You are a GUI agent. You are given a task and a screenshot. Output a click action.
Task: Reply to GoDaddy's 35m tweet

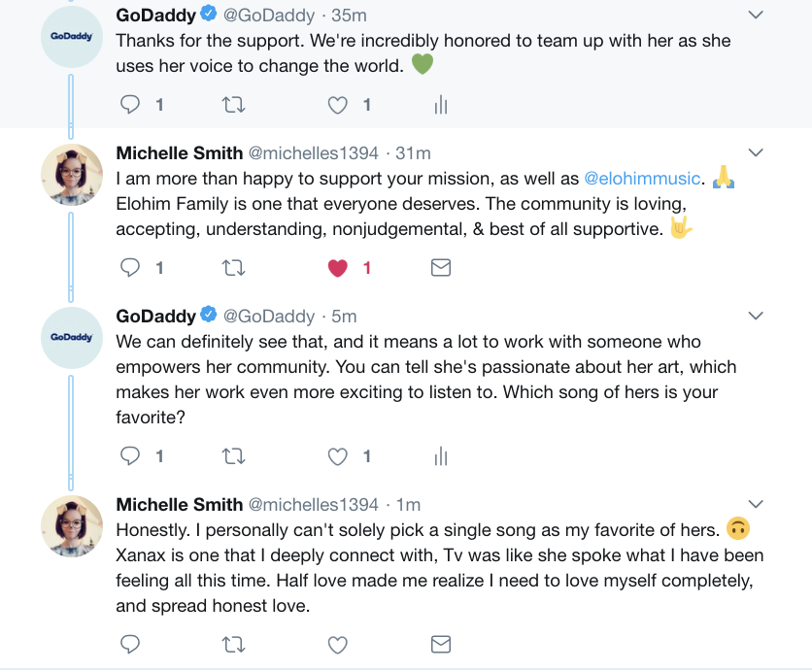[x=129, y=105]
